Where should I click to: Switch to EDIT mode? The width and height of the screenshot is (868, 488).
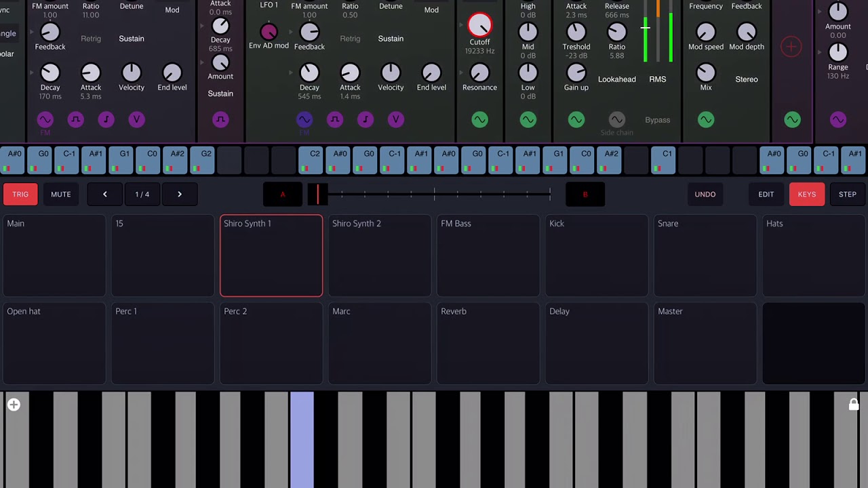766,195
